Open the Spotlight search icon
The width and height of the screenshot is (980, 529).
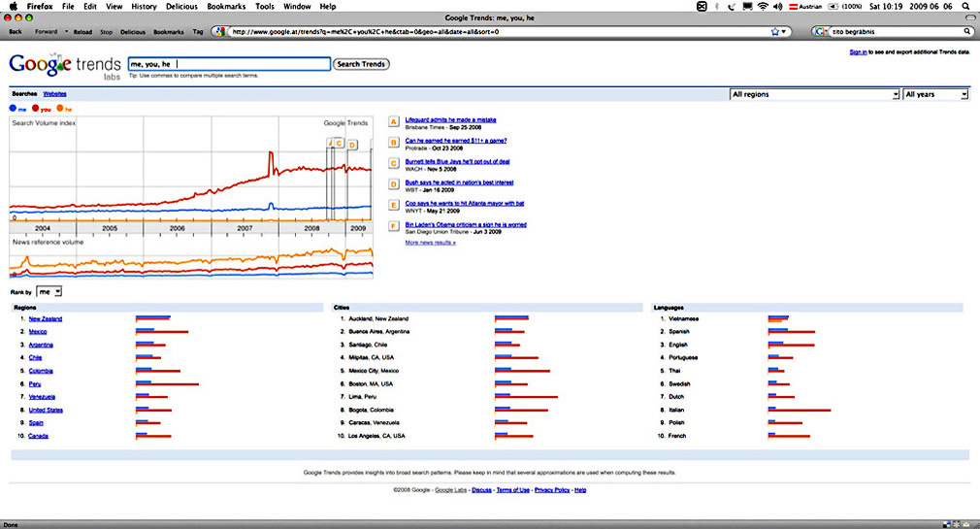[965, 6]
